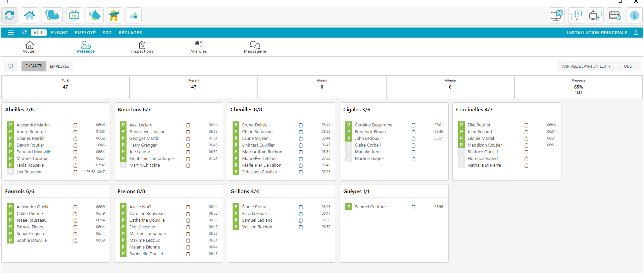This screenshot has width=644, height=273.
Task: Toggle presence status for Béatrice Ouellet
Action: point(461,152)
